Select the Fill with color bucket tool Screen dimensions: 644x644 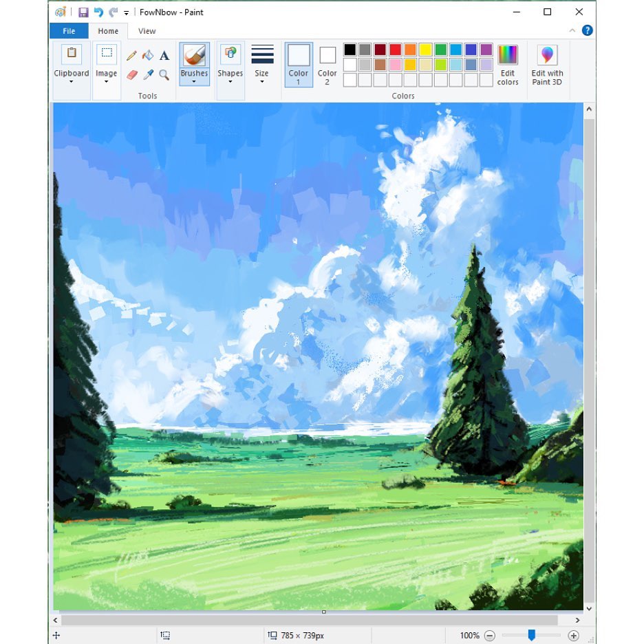click(x=148, y=56)
